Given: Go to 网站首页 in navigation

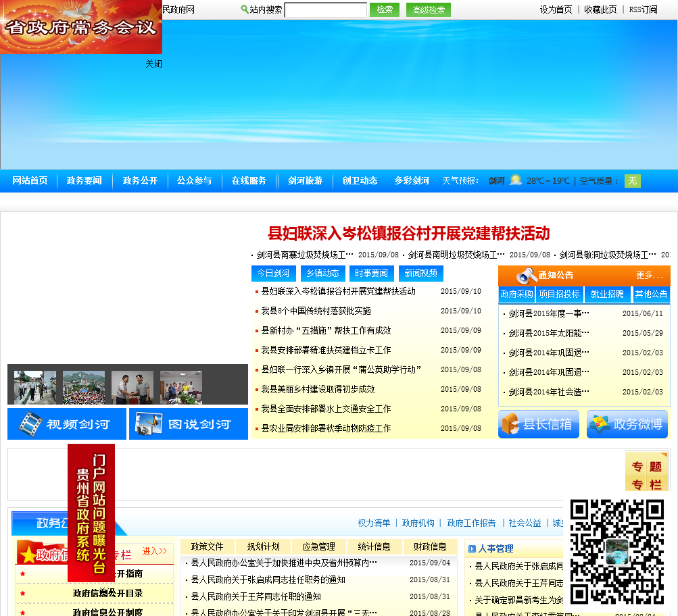Looking at the screenshot, I should (30, 180).
